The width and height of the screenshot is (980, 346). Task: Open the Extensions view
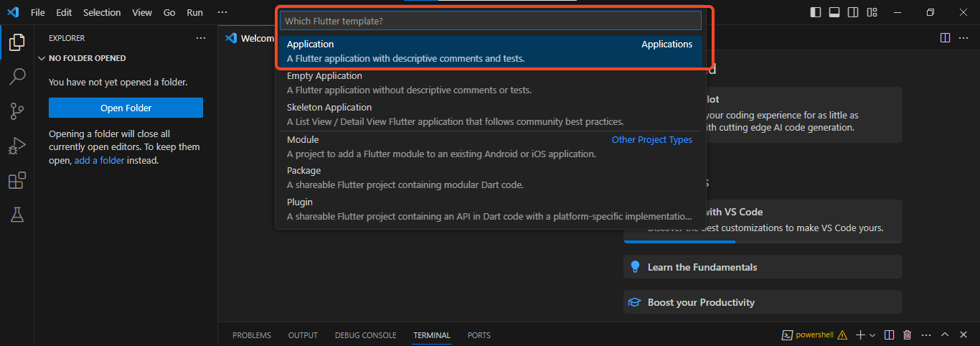point(17,180)
